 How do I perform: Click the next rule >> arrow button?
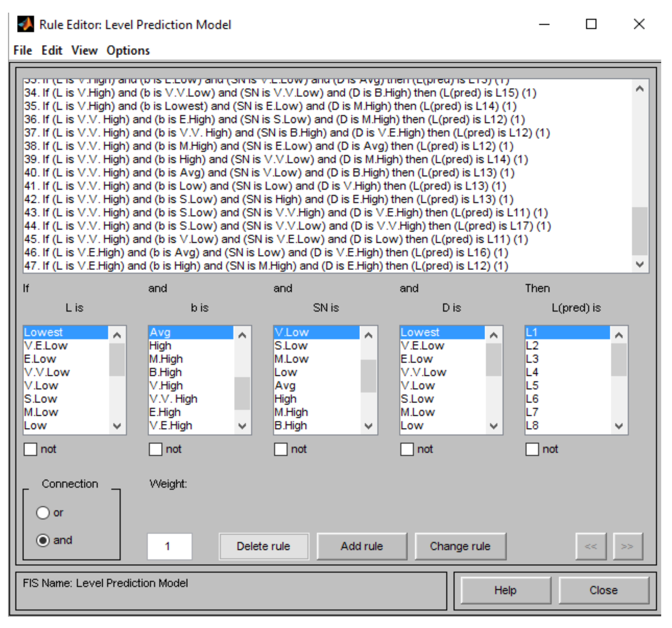[x=627, y=546]
